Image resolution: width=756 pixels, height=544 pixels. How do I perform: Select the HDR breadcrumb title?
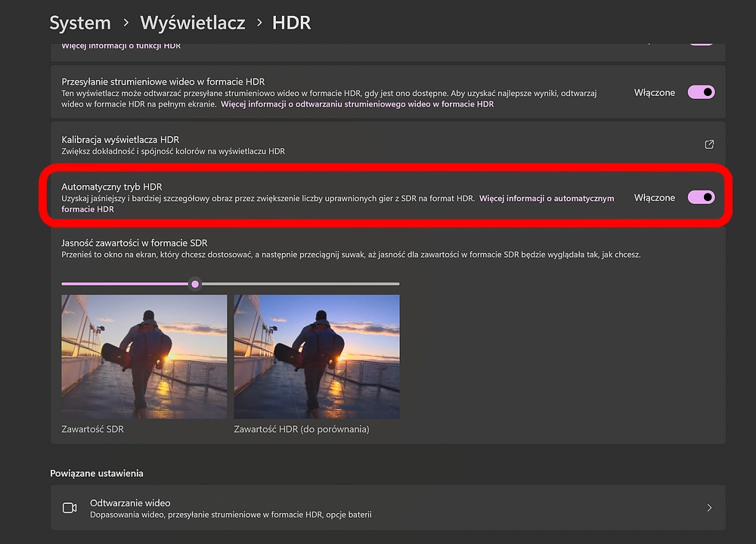pyautogui.click(x=291, y=23)
